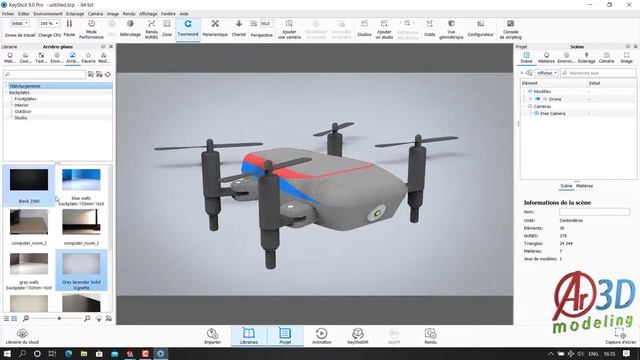Open Charge CPU percentage dropdown
This screenshot has width=640, height=360.
tap(49, 24)
